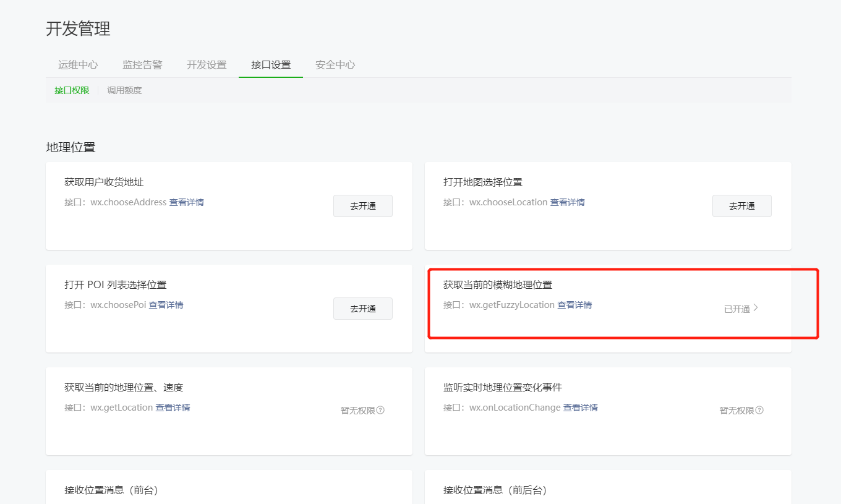Image resolution: width=841 pixels, height=504 pixels.
Task: Click the help icon beside wx.onLocationChange 暂无权限
Action: tap(759, 410)
